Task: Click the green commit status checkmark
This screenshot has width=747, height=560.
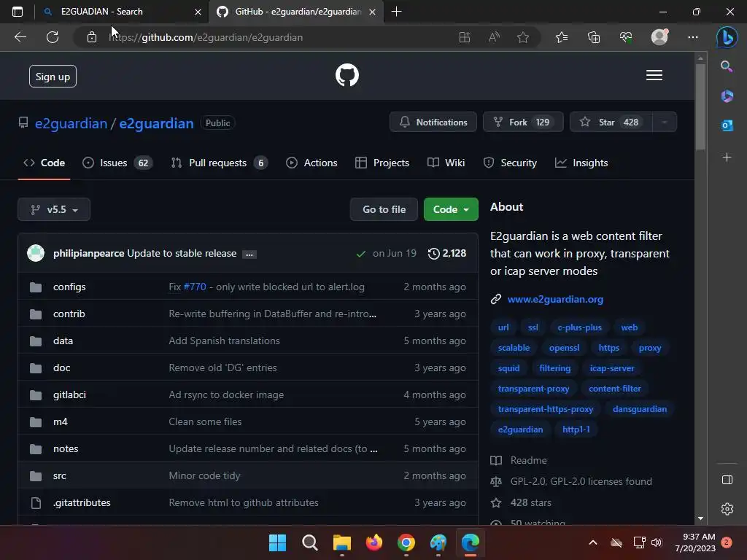Action: coord(360,254)
